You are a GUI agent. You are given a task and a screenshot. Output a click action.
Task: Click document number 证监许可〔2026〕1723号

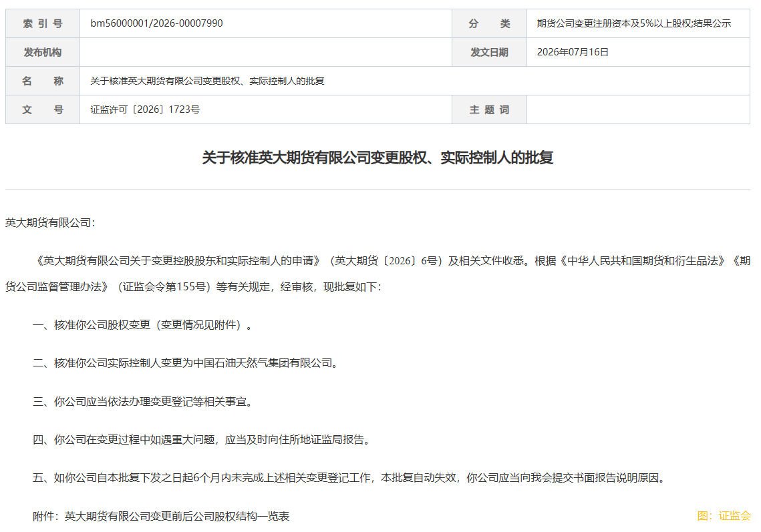145,109
